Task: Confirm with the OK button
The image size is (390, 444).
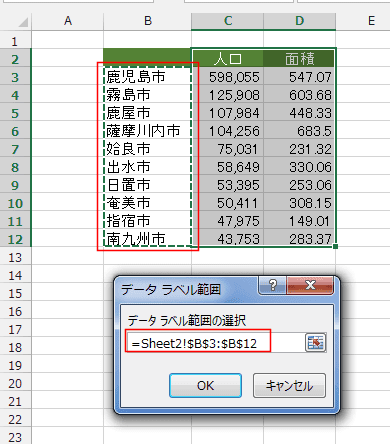Action: click(205, 386)
